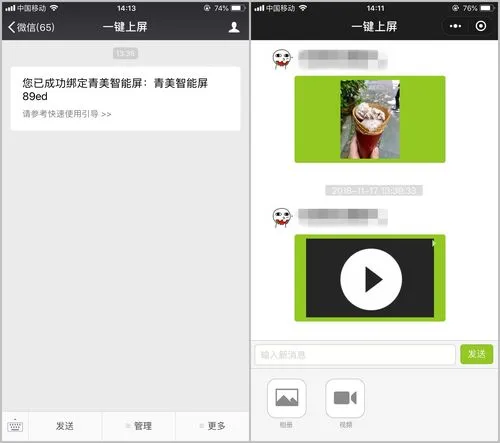Click the green 发送 send button
Screen dimensions: 500x443
(476, 354)
